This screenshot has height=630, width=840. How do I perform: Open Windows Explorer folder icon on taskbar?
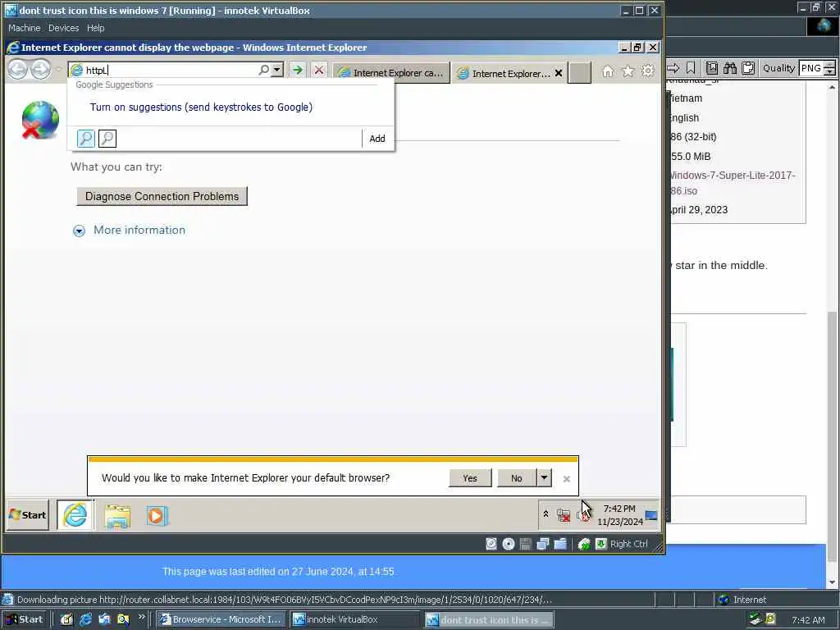point(117,517)
